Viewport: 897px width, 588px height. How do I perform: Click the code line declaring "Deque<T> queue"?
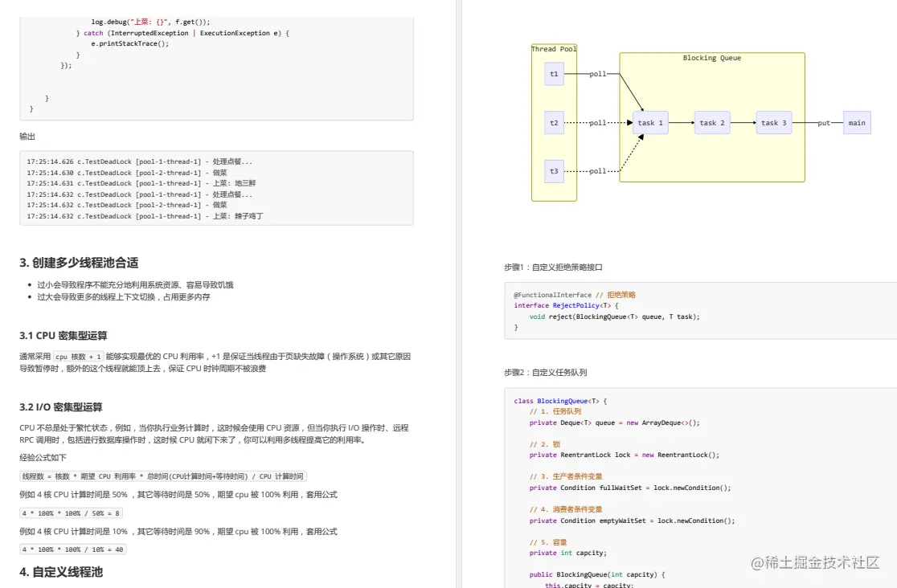[x=614, y=423]
